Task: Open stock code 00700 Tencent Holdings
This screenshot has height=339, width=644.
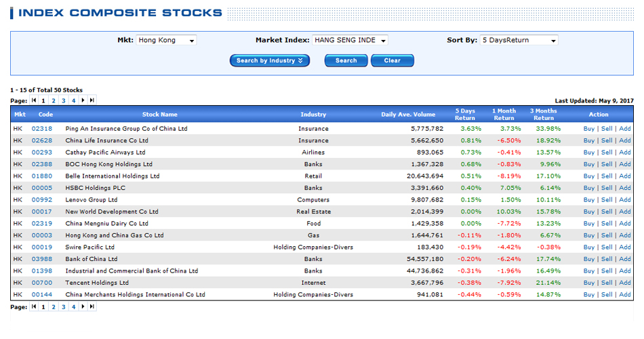Action: click(x=42, y=283)
